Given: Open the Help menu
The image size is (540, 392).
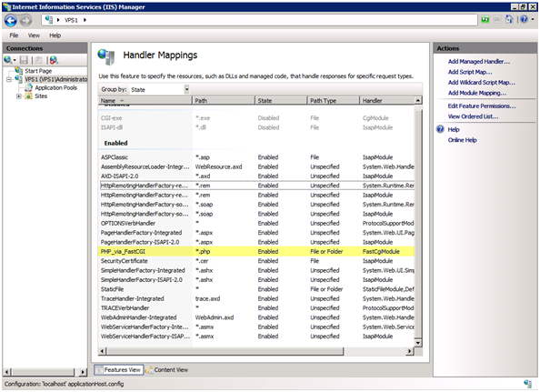Looking at the screenshot, I should pos(55,35).
